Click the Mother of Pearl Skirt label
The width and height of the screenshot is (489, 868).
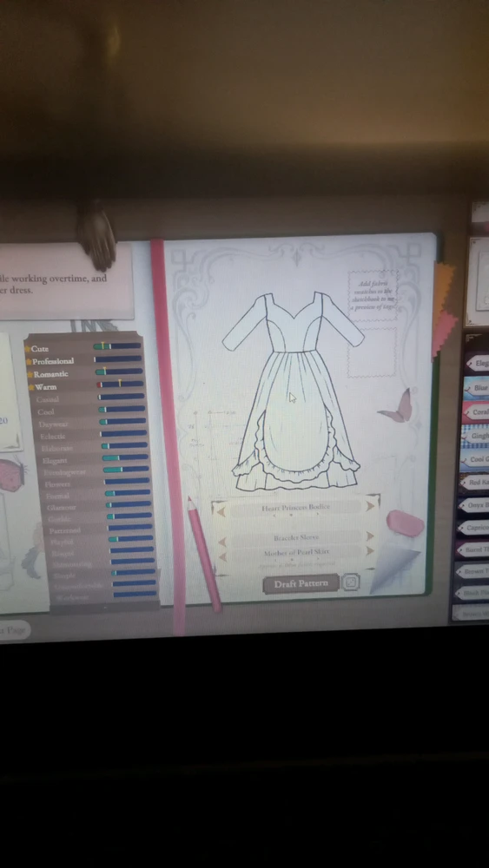296,552
